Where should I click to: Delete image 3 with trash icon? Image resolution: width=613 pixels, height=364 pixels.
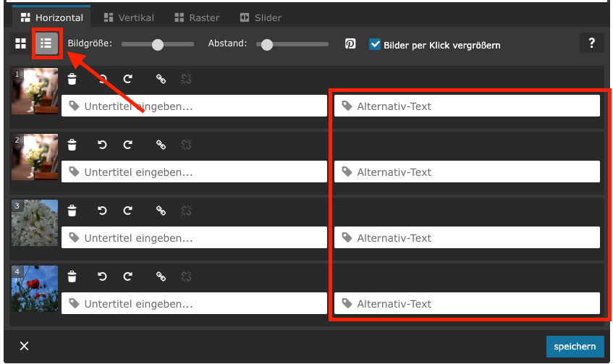pyautogui.click(x=72, y=211)
